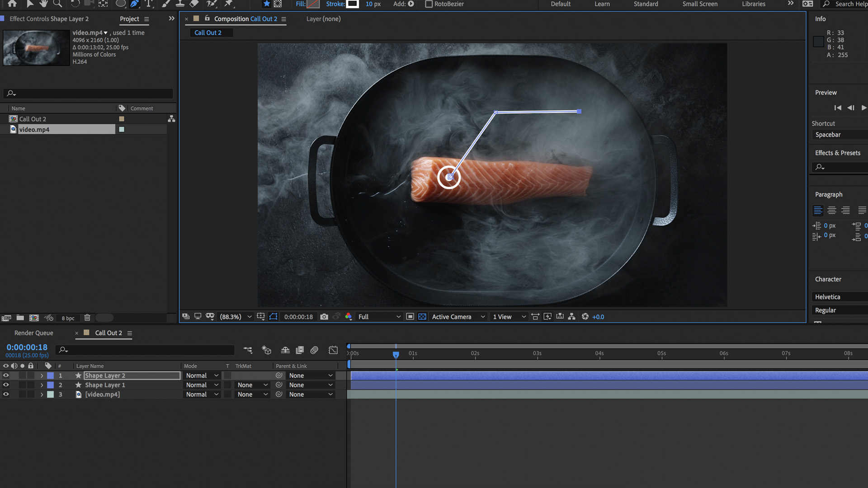Select the Brush tool from the toolbar
The height and width of the screenshot is (488, 868).
[165, 4]
